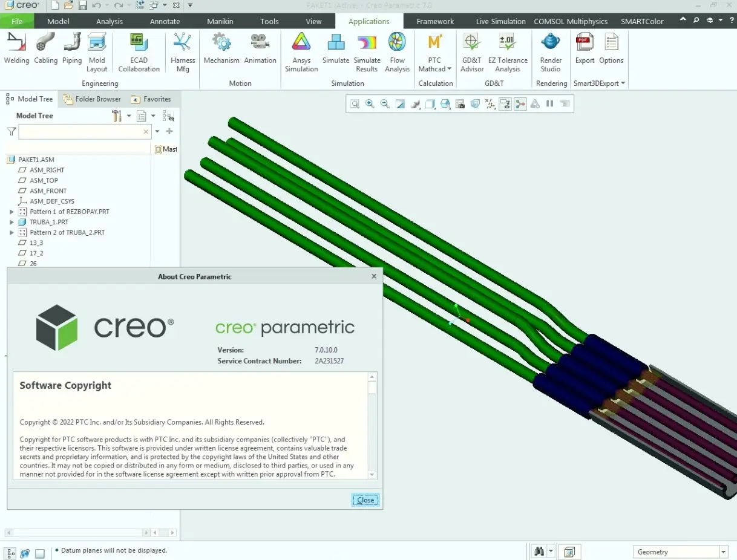Open Simulate Results
This screenshot has height=560, width=737.
tap(367, 53)
